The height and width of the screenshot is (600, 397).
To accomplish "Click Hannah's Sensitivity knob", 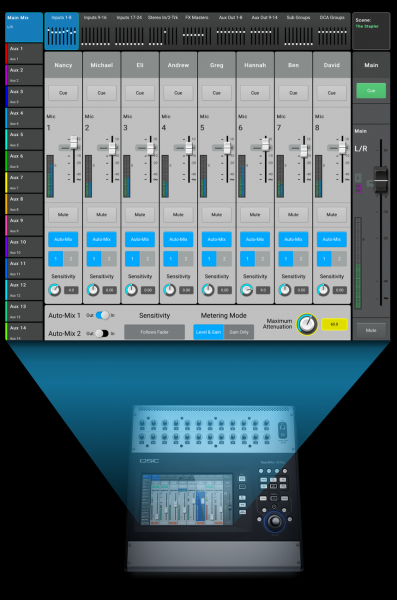I will pyautogui.click(x=247, y=290).
